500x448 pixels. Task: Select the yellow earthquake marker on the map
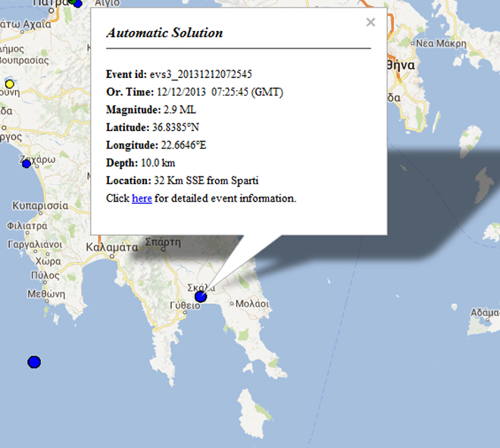10,84
